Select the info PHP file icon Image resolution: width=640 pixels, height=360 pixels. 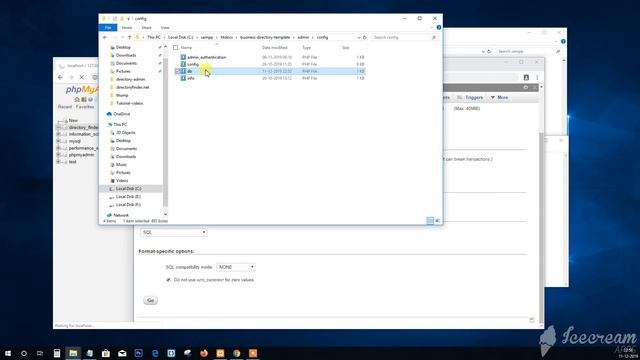click(183, 78)
